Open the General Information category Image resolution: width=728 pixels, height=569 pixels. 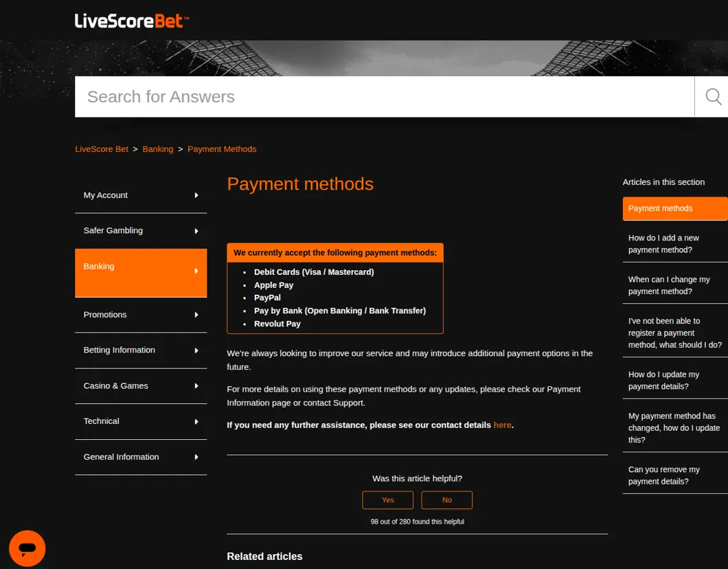(141, 457)
